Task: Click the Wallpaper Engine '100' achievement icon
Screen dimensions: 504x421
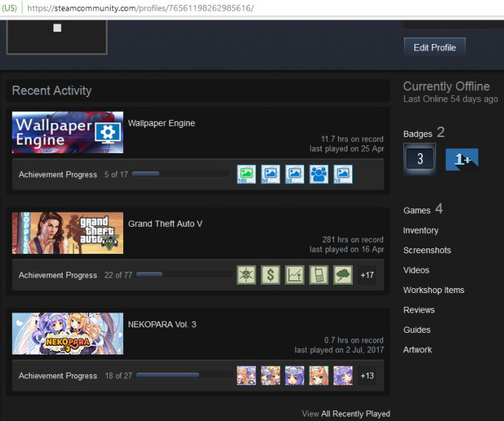Action: click(246, 174)
